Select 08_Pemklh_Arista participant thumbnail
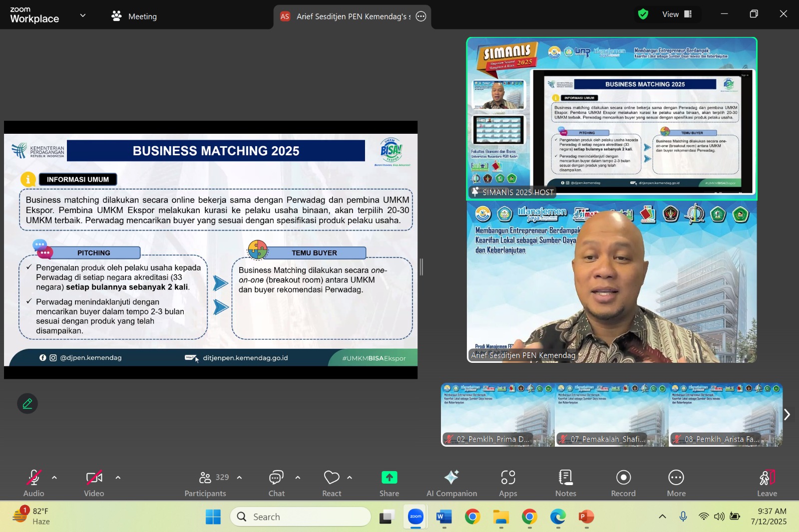 726,415
